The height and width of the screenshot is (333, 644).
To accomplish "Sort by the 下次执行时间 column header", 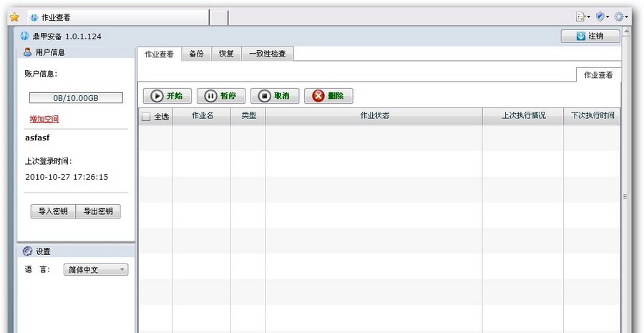I will point(592,116).
